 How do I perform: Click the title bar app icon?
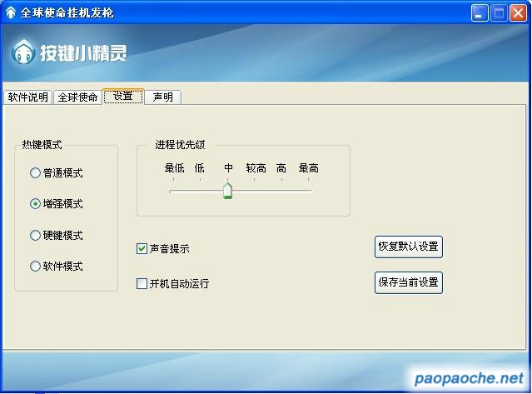pyautogui.click(x=11, y=12)
